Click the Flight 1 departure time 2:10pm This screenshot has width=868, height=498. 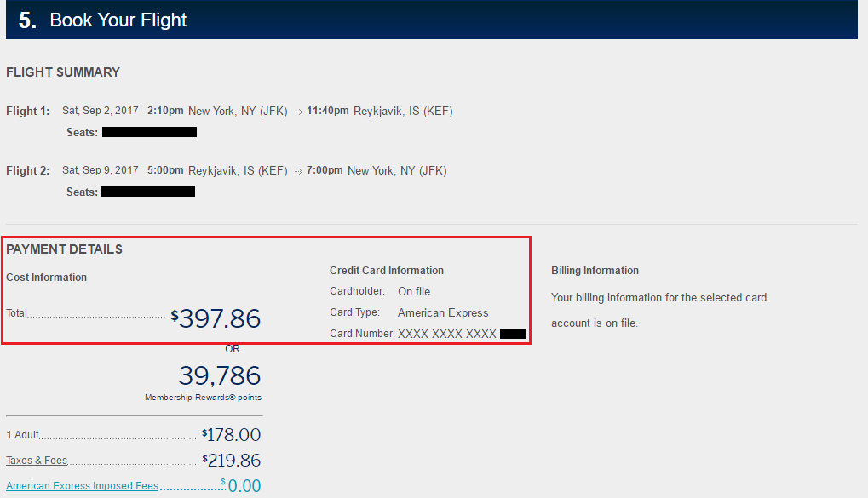tap(165, 111)
